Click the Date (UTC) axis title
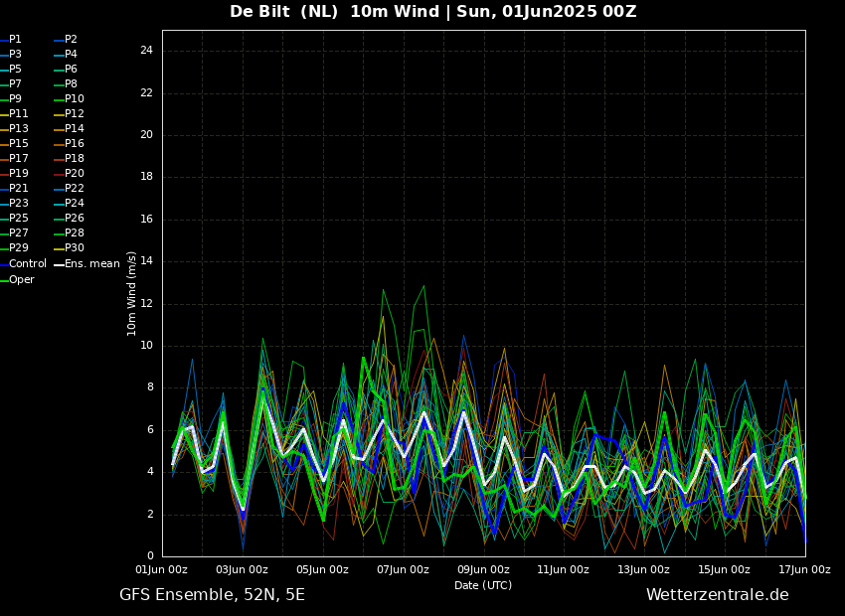 pyautogui.click(x=483, y=585)
